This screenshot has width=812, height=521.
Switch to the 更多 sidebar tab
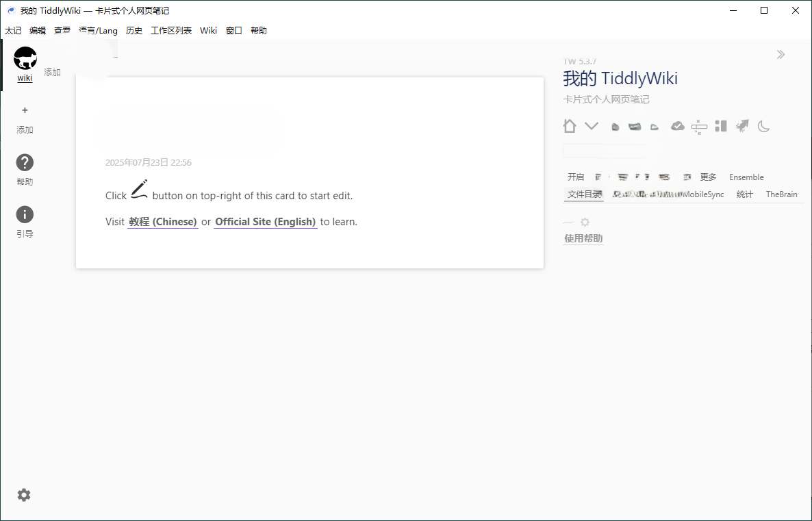(x=709, y=177)
